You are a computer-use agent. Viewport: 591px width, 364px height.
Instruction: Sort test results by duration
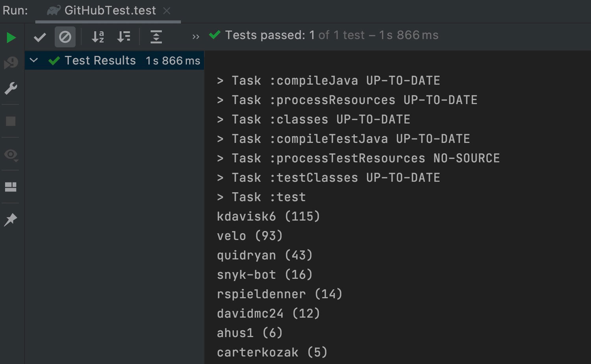(x=124, y=37)
